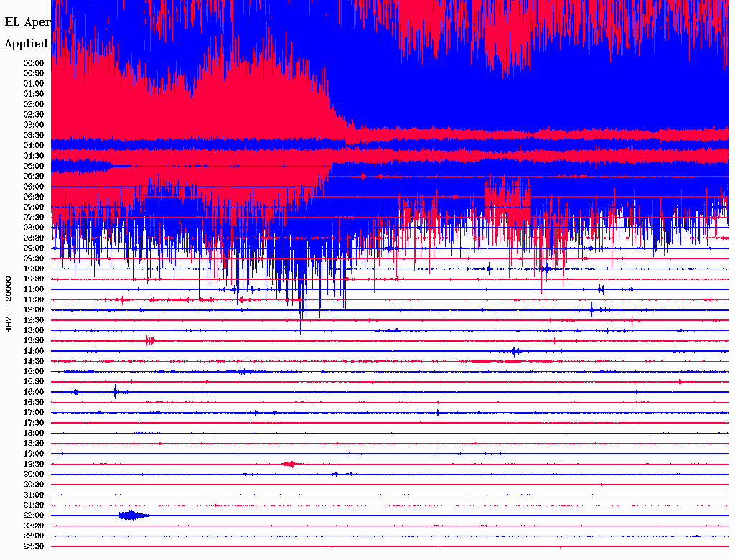This screenshot has height=560, width=735.
Task: Click the 04:30 time label
Action: (x=34, y=156)
